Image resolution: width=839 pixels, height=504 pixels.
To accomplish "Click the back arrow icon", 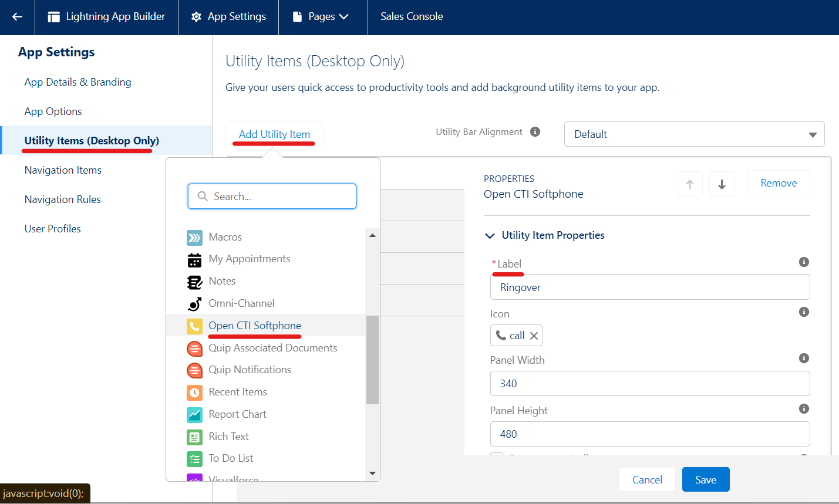I will coord(18,17).
